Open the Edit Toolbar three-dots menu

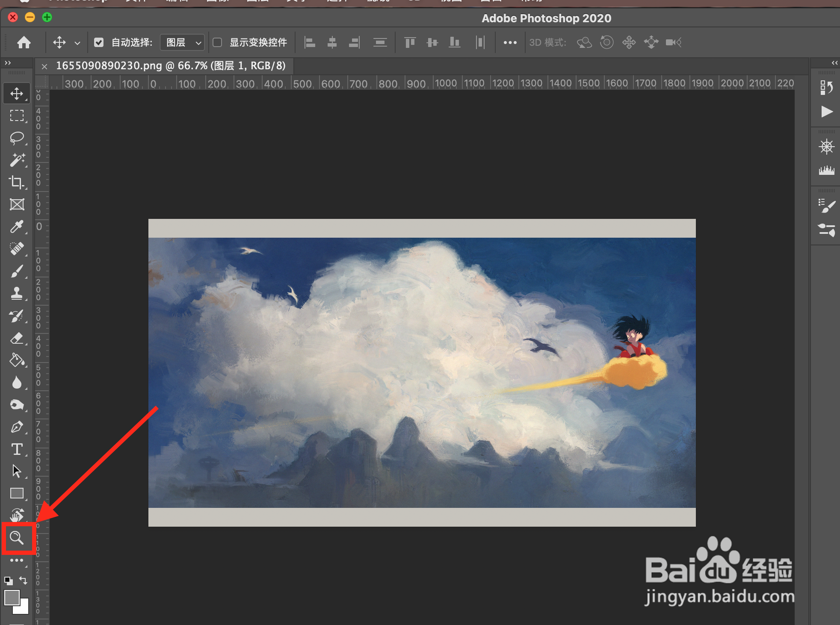(17, 560)
